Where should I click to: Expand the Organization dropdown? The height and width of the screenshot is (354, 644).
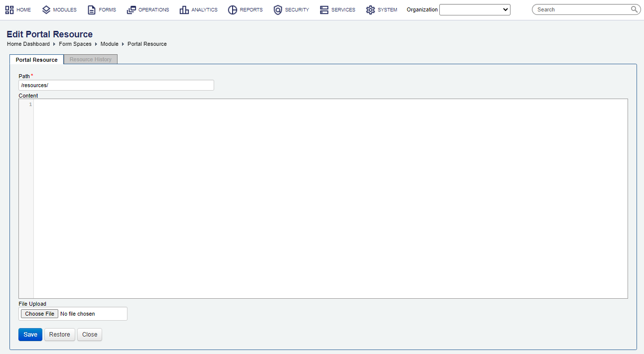(475, 9)
